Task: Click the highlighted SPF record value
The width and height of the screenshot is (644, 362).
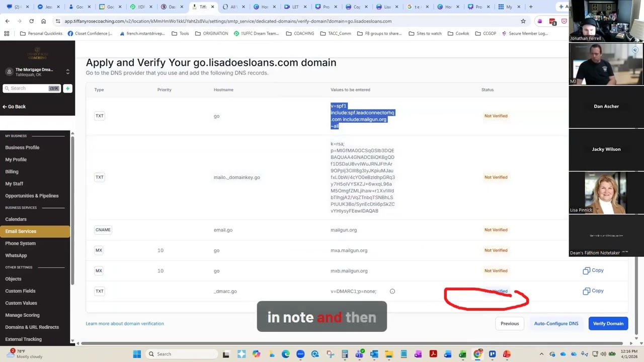Action: (362, 116)
